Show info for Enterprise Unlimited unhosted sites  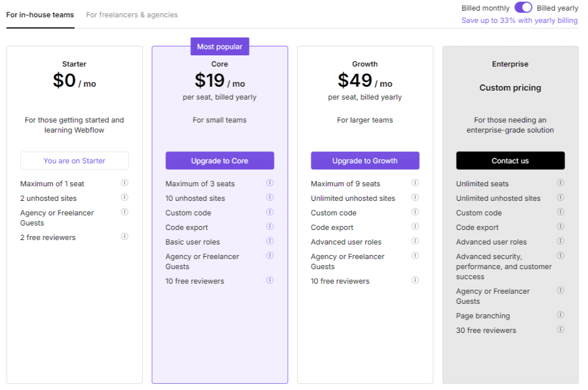[x=561, y=198]
